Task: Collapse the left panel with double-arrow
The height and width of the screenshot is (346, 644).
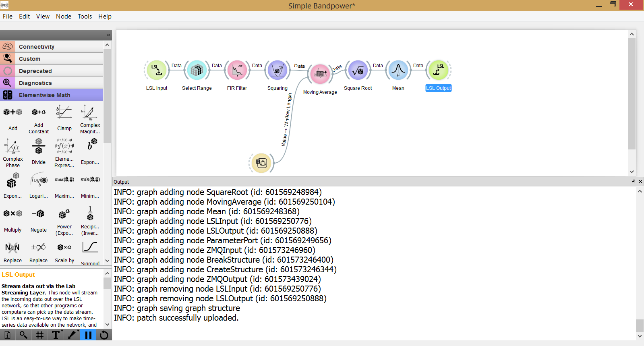Action: tap(108, 35)
